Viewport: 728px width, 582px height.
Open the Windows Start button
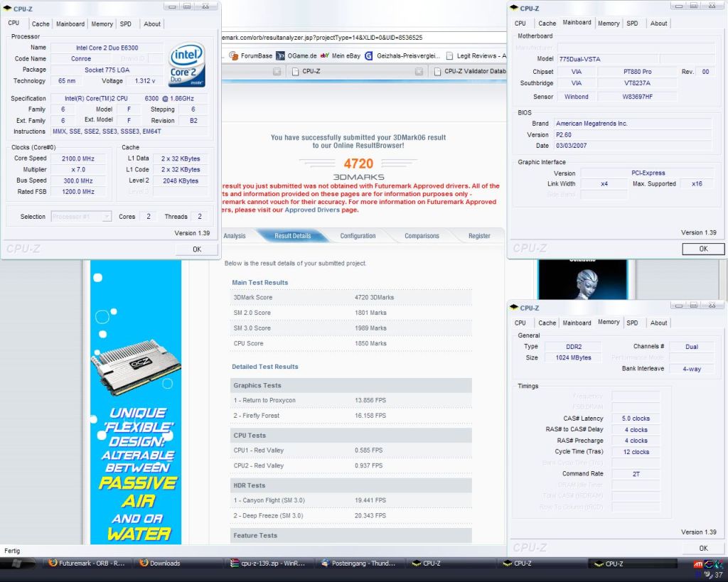tap(18, 564)
